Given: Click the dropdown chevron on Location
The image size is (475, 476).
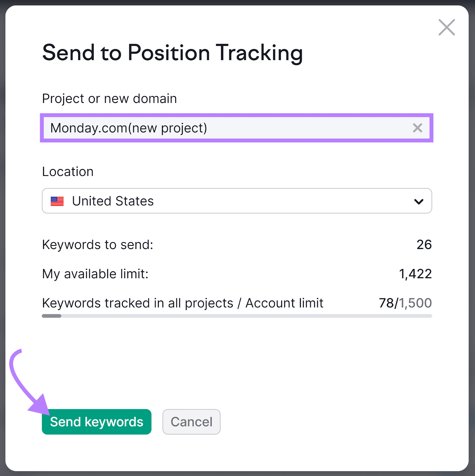Looking at the screenshot, I should pos(419,201).
